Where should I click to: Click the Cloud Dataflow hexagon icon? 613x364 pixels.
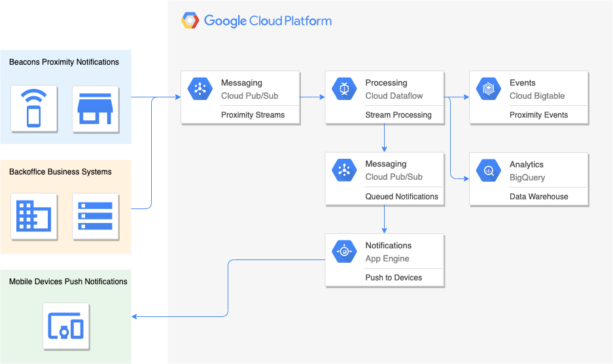[x=344, y=89]
